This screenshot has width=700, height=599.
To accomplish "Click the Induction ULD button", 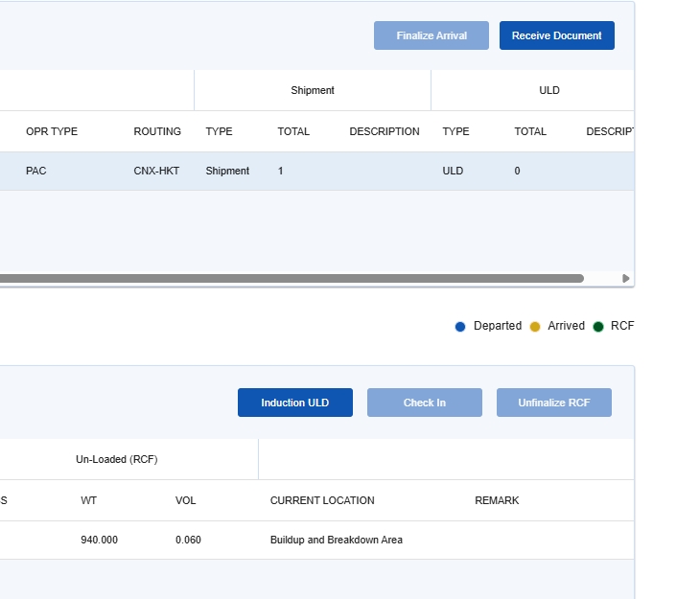I will click(x=294, y=403).
